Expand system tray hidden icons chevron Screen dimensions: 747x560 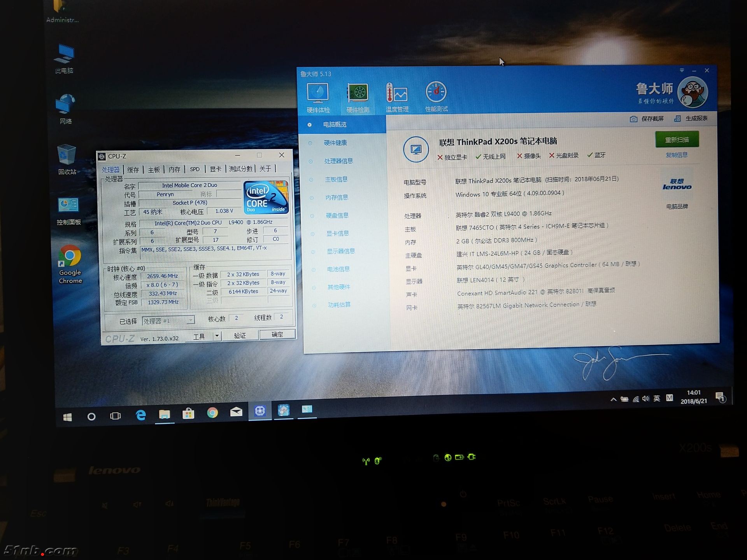pos(613,399)
